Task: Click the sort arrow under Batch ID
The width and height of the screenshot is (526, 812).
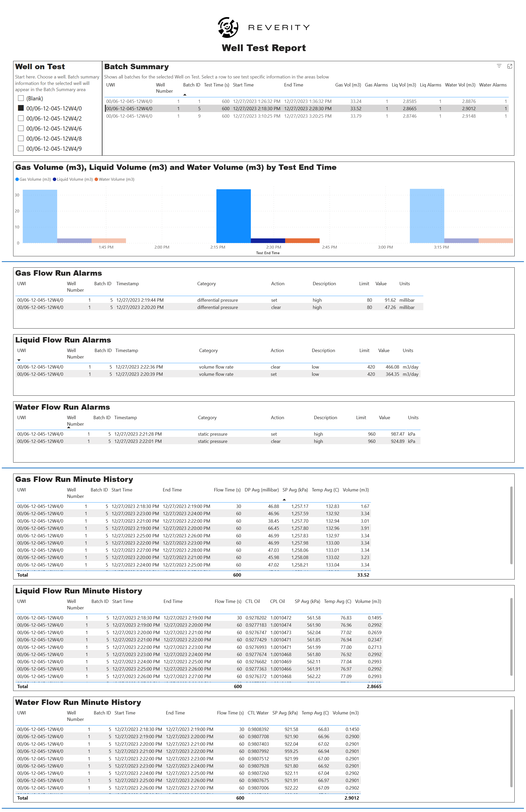Action: click(x=185, y=94)
